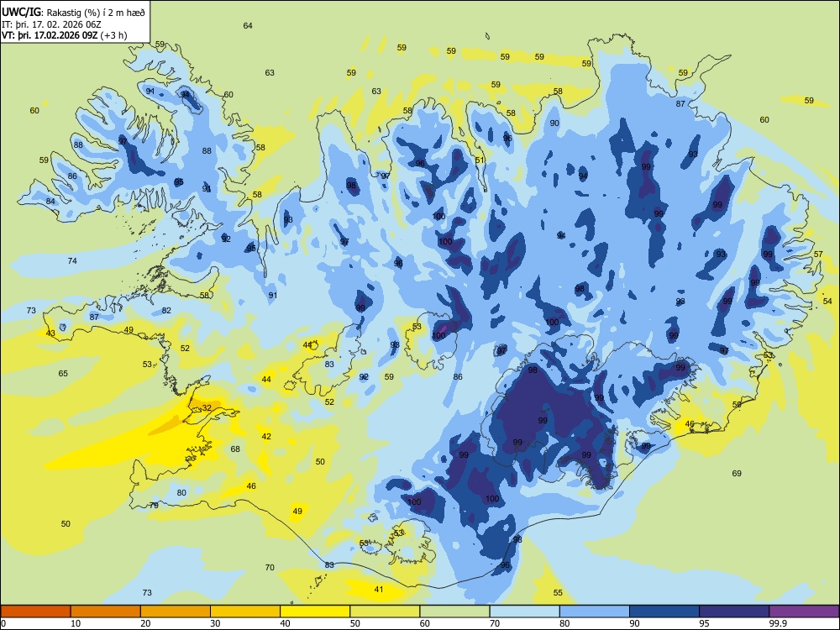Click the 30–40 amber legend band
This screenshot has width=840, height=630.
click(x=245, y=612)
